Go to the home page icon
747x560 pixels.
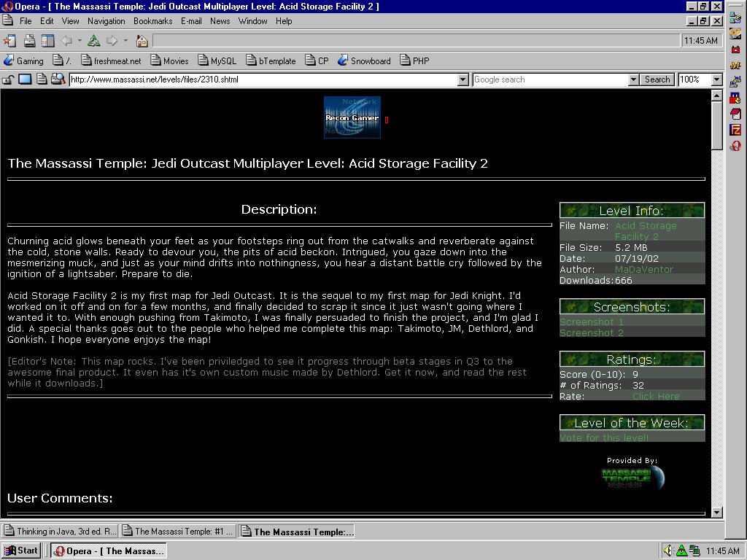click(x=142, y=41)
